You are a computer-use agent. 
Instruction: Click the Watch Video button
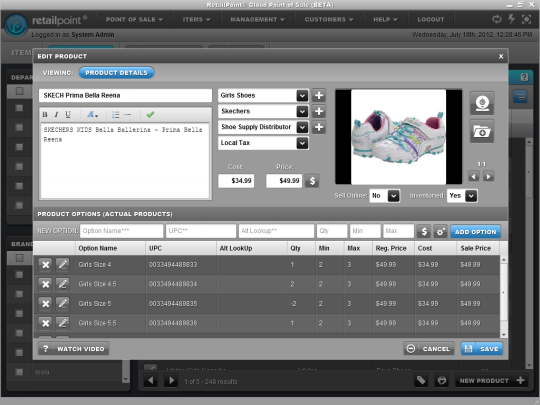click(x=73, y=349)
